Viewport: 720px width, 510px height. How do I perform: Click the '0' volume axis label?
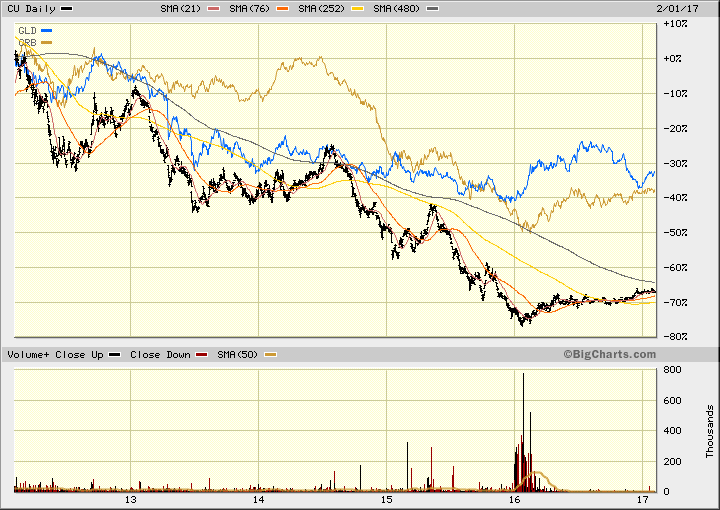pyautogui.click(x=667, y=492)
